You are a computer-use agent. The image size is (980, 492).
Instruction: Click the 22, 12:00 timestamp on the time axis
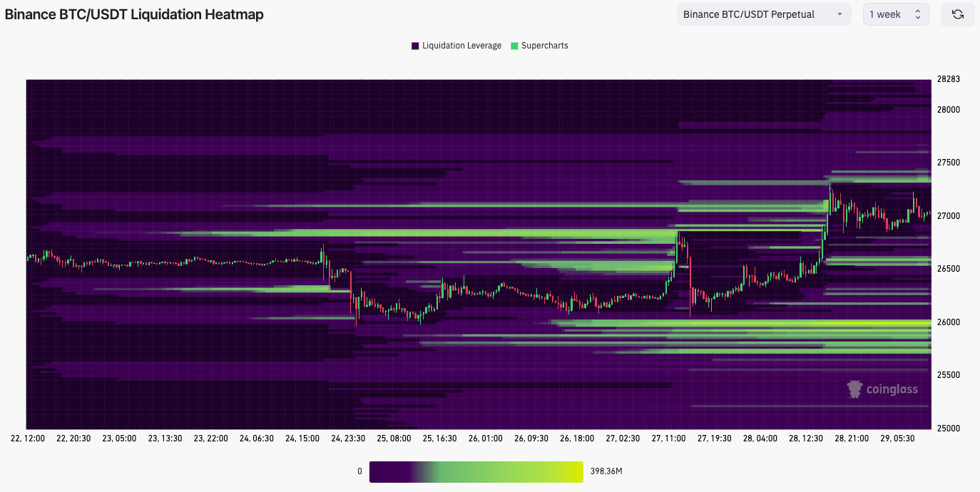pos(27,439)
